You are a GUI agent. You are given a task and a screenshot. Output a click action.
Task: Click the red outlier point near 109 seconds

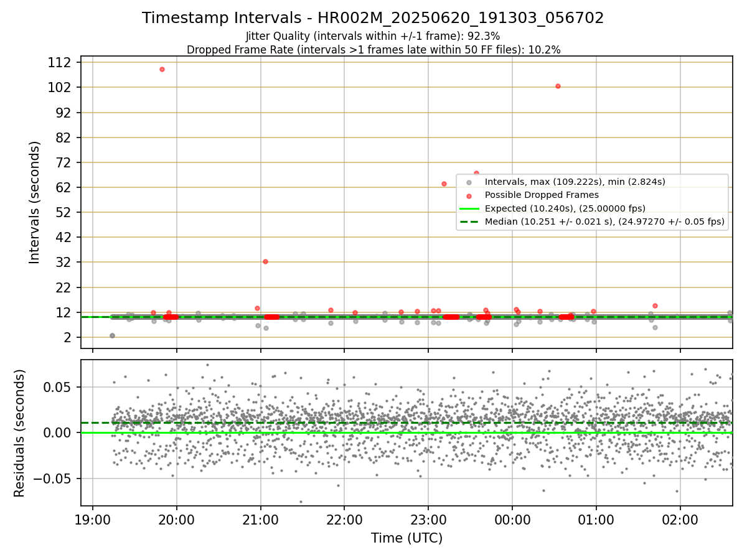point(162,69)
